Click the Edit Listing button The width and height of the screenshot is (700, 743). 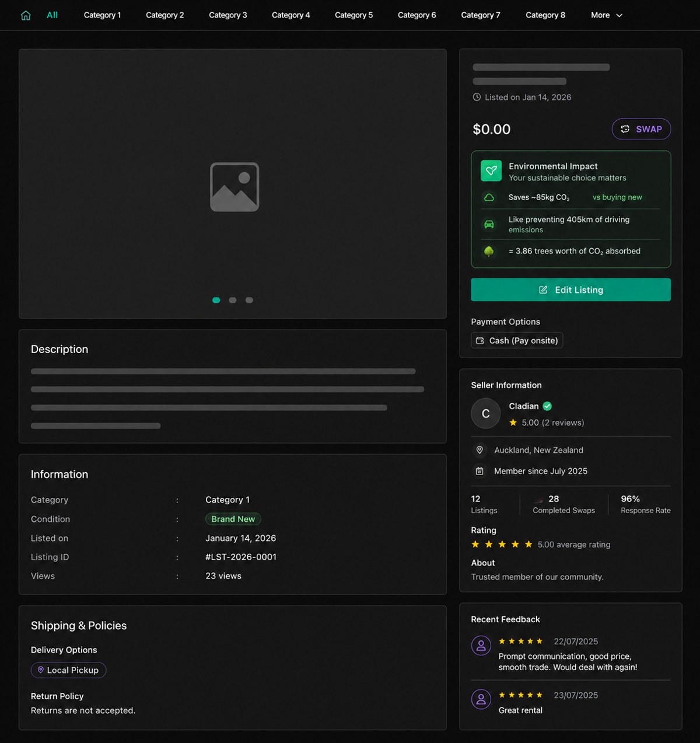coord(571,289)
